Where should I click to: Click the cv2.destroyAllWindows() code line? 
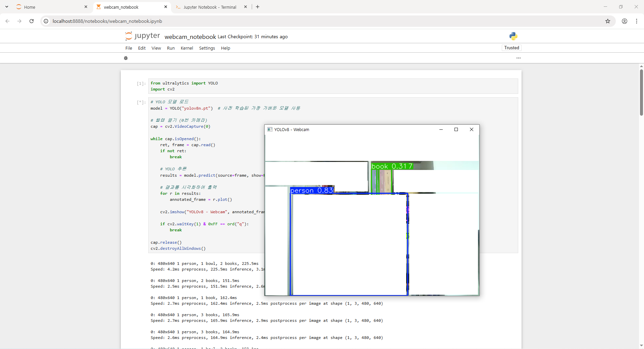178,248
